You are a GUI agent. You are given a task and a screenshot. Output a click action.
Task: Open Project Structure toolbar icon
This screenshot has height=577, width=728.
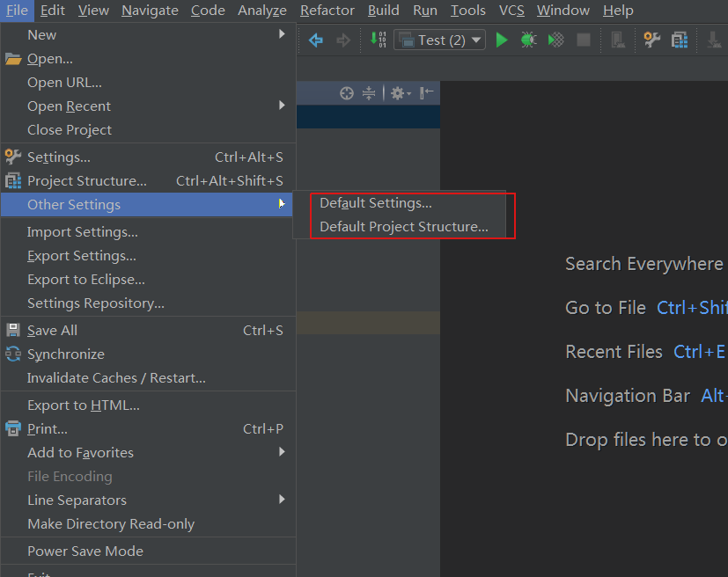click(x=680, y=40)
